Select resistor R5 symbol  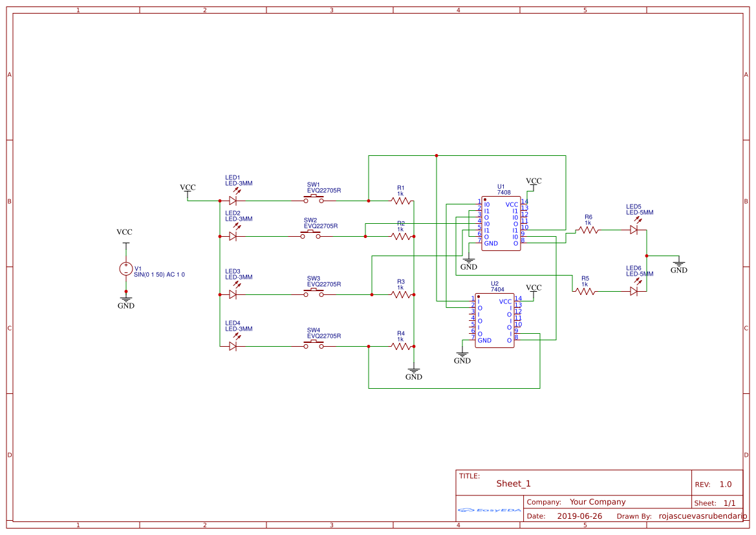tap(585, 291)
